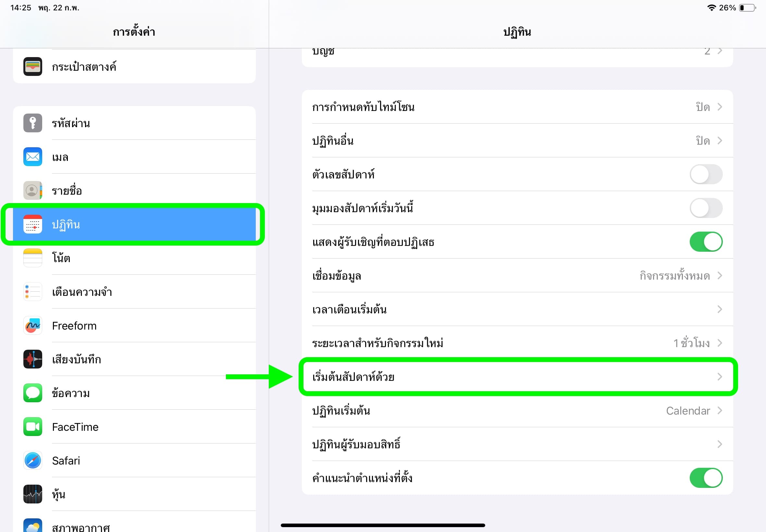Open Passwords (รหัสผ่าน) key icon
The width and height of the screenshot is (766, 532).
[33, 123]
